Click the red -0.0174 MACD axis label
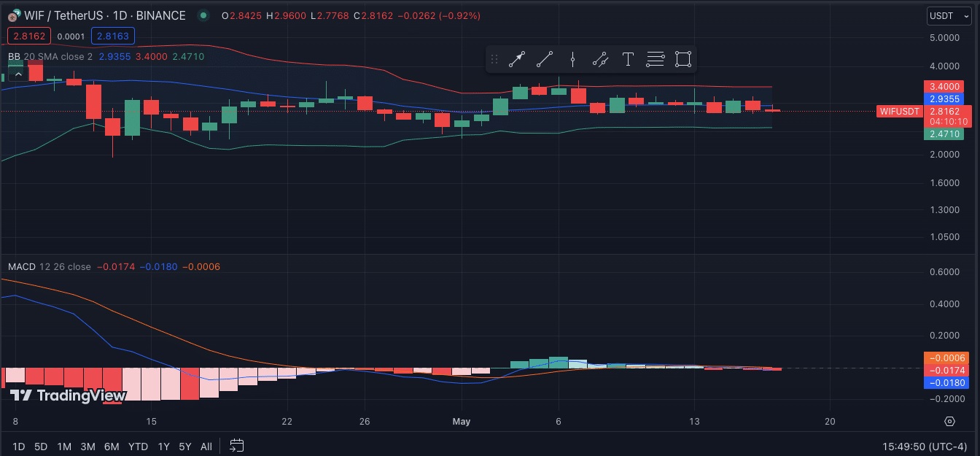 point(945,370)
